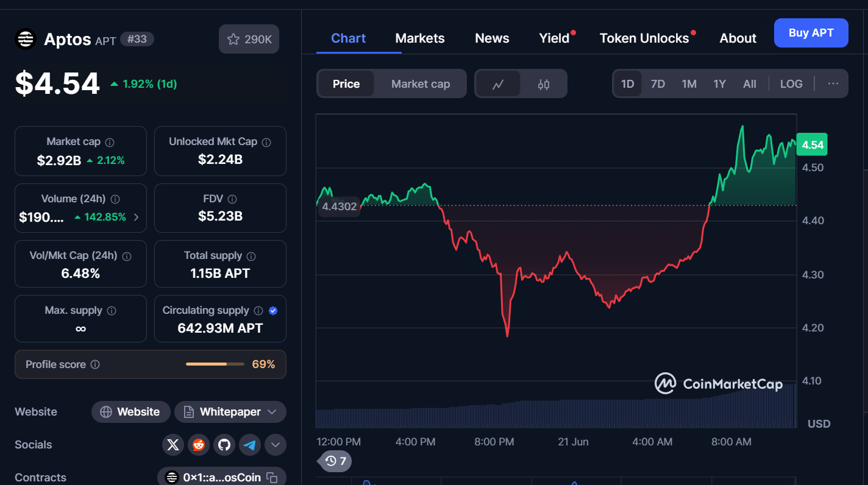868x485 pixels.
Task: Click Total supply info icon
Action: coord(251,256)
